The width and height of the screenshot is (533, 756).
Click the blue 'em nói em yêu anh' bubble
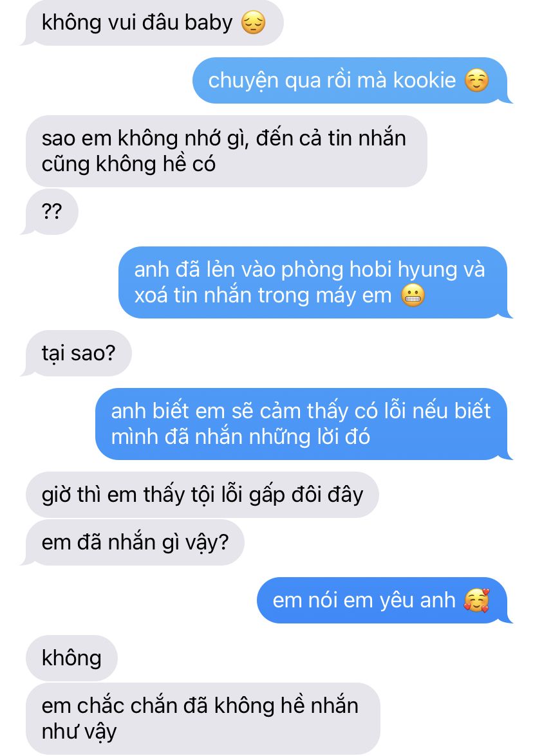tap(384, 601)
